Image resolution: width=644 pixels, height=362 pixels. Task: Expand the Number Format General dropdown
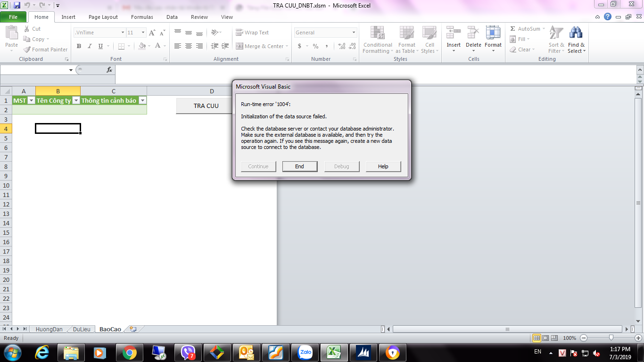point(354,33)
